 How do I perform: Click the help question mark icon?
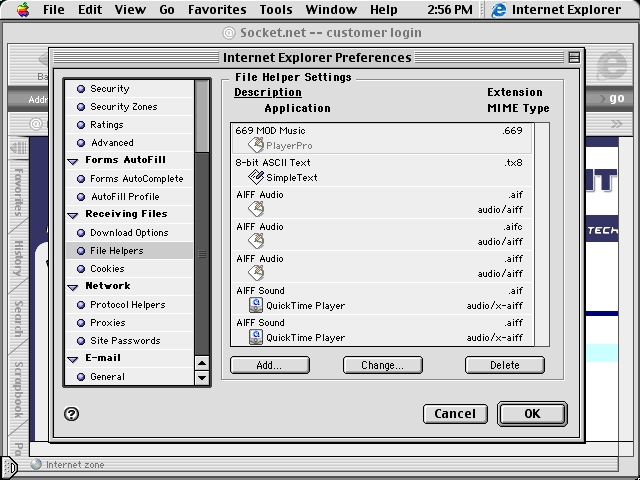[71, 414]
